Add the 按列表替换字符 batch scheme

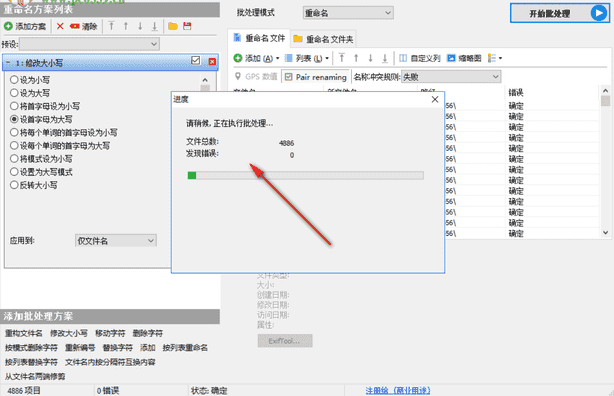coord(31,362)
